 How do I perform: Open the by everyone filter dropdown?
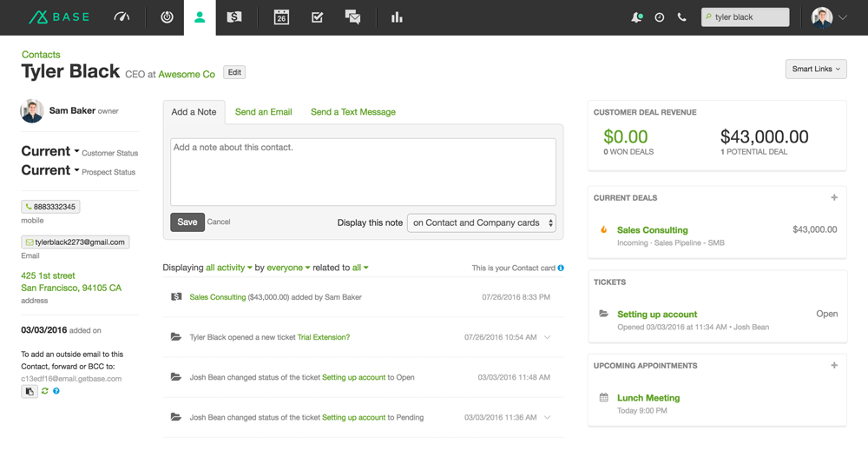(288, 268)
